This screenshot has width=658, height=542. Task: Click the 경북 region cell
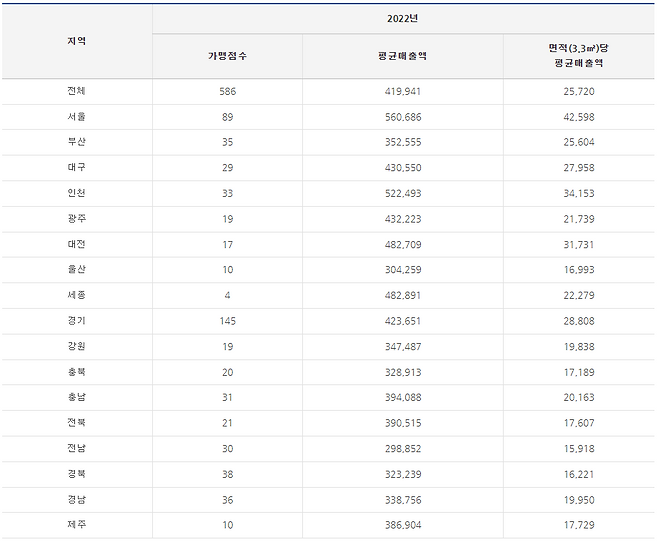76,474
